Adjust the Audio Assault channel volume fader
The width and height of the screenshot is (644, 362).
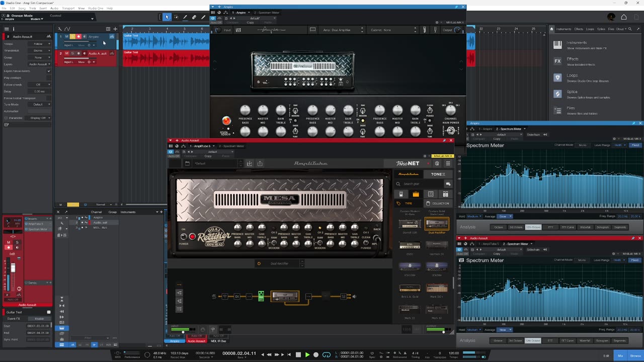pyautogui.click(x=13, y=268)
